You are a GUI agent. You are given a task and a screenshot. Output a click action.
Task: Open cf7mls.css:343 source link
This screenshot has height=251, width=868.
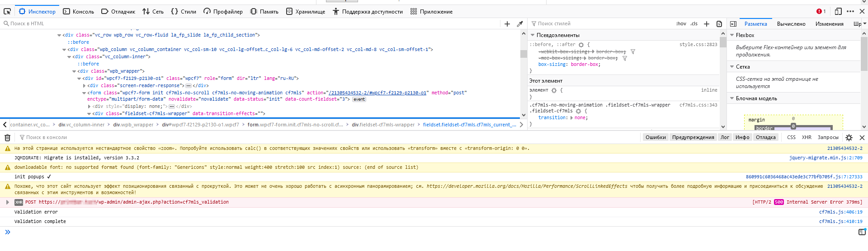coord(698,105)
